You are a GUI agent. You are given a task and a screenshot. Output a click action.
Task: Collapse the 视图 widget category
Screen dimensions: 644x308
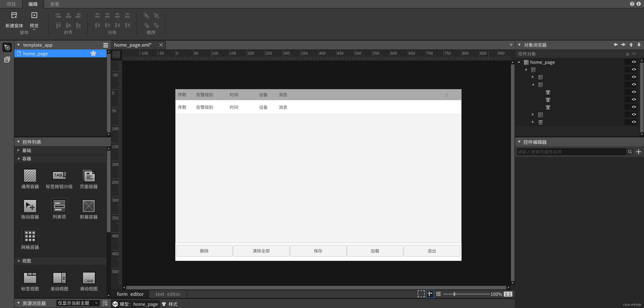click(x=18, y=261)
